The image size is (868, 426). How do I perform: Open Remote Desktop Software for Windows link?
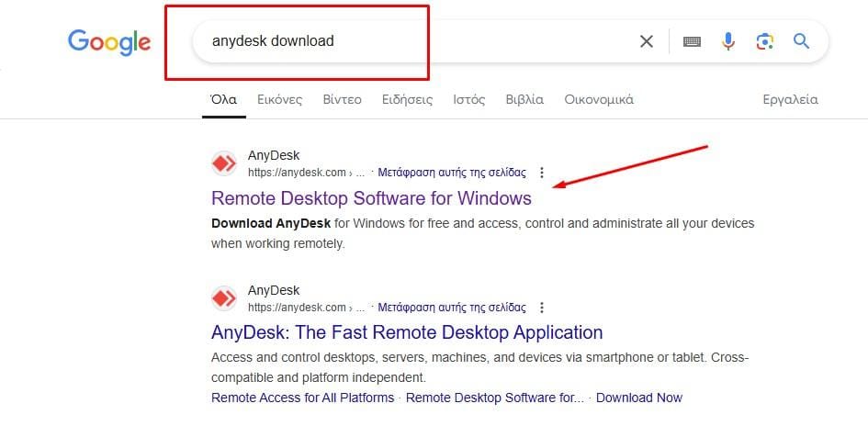click(371, 198)
